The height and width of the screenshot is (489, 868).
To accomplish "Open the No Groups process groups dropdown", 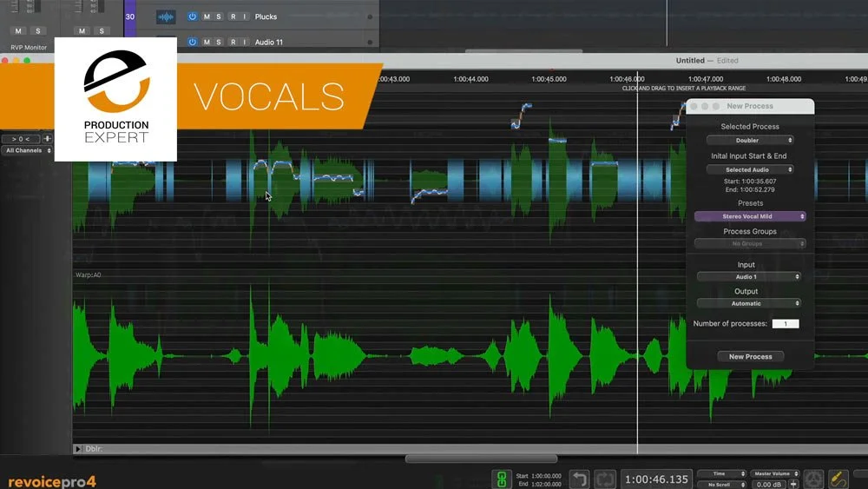I will point(750,244).
